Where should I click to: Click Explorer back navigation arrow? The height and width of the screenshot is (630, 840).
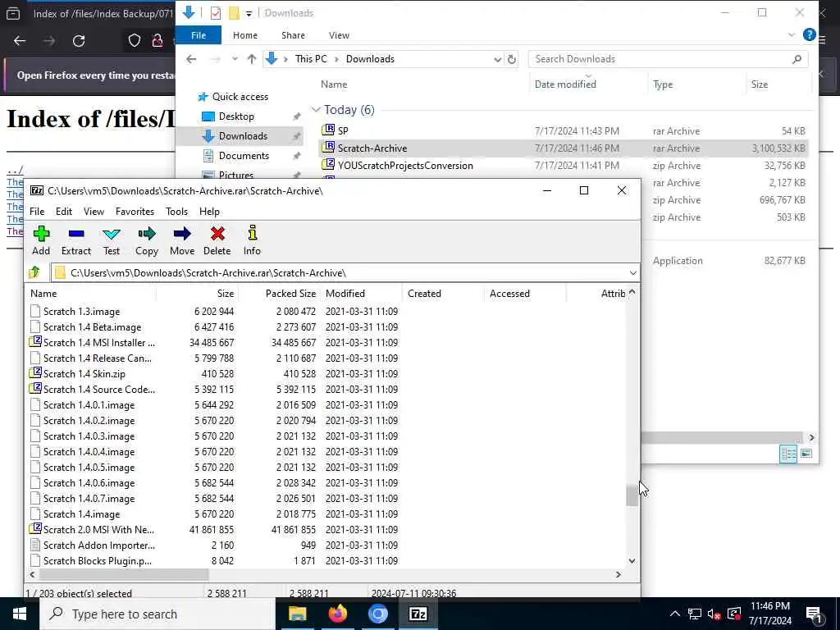click(x=191, y=59)
